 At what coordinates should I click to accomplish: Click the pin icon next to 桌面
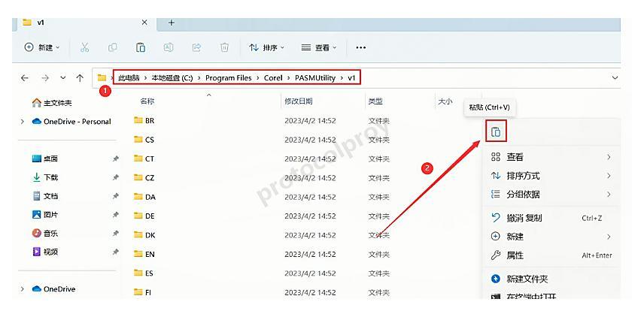(x=116, y=159)
